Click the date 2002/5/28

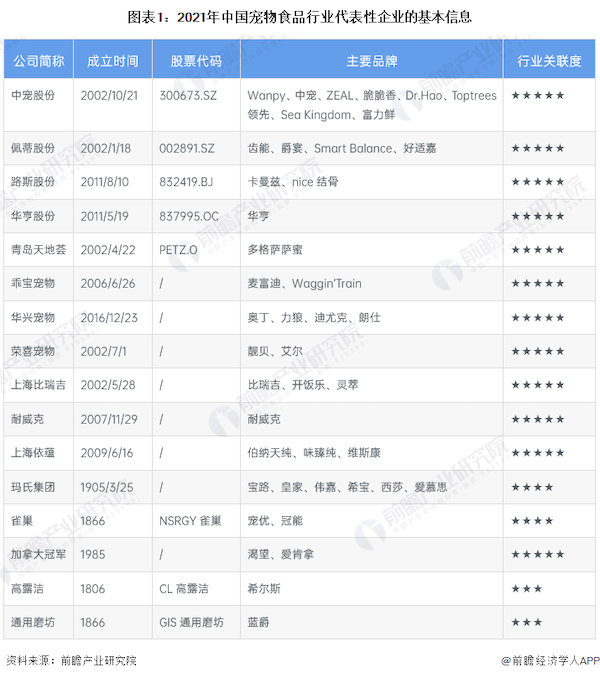(x=108, y=385)
